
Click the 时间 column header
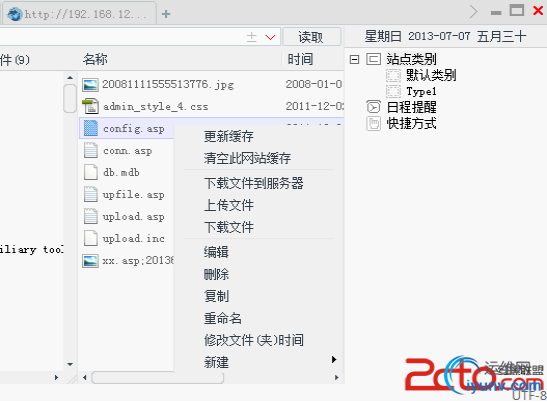coord(300,59)
